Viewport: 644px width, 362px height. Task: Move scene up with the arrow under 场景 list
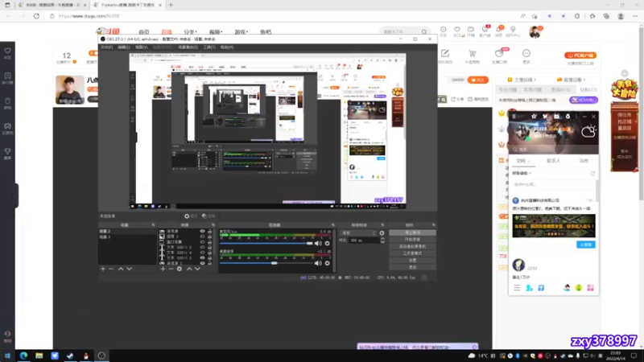(121, 269)
